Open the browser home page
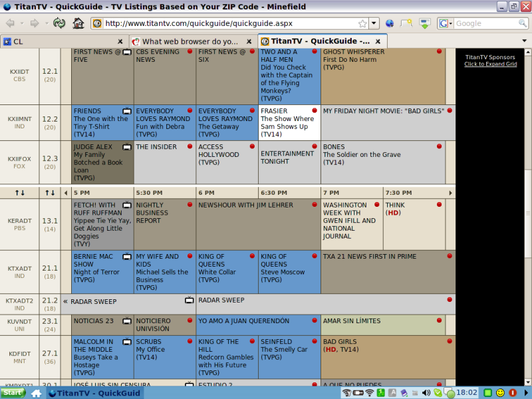Screen dimensions: 532x399 pos(78,23)
